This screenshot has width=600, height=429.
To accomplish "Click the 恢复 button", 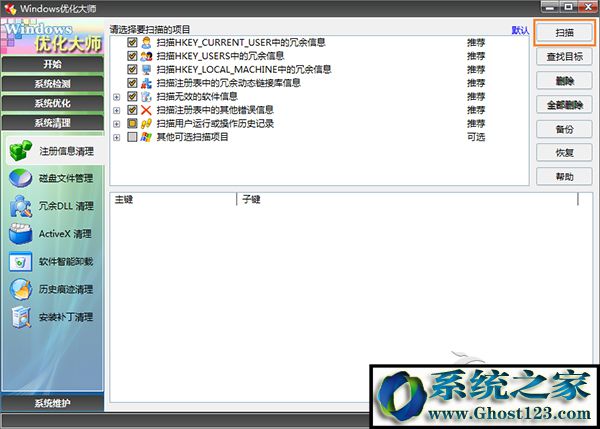I will (564, 153).
